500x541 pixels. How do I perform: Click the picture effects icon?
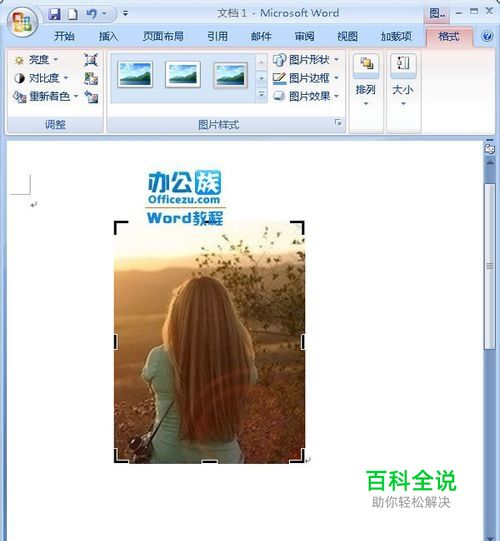tap(279, 96)
